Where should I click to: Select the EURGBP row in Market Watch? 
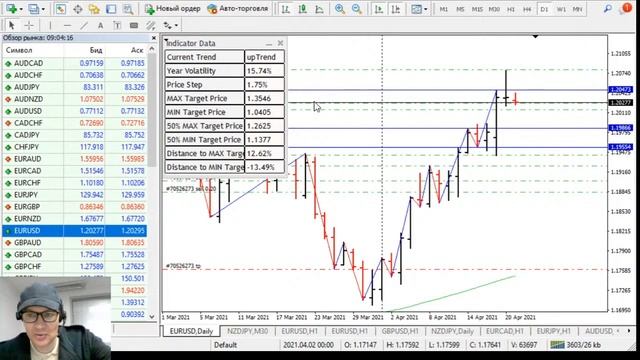[75, 207]
